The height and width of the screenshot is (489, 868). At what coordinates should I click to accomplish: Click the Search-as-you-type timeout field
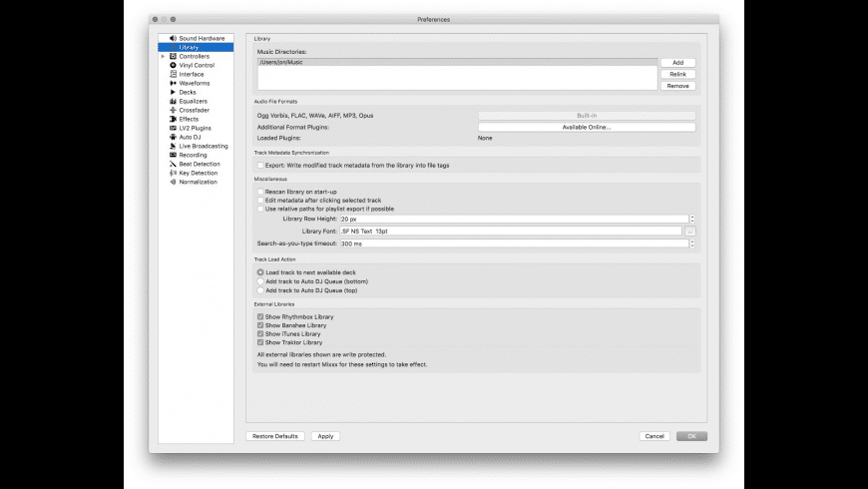pos(514,244)
